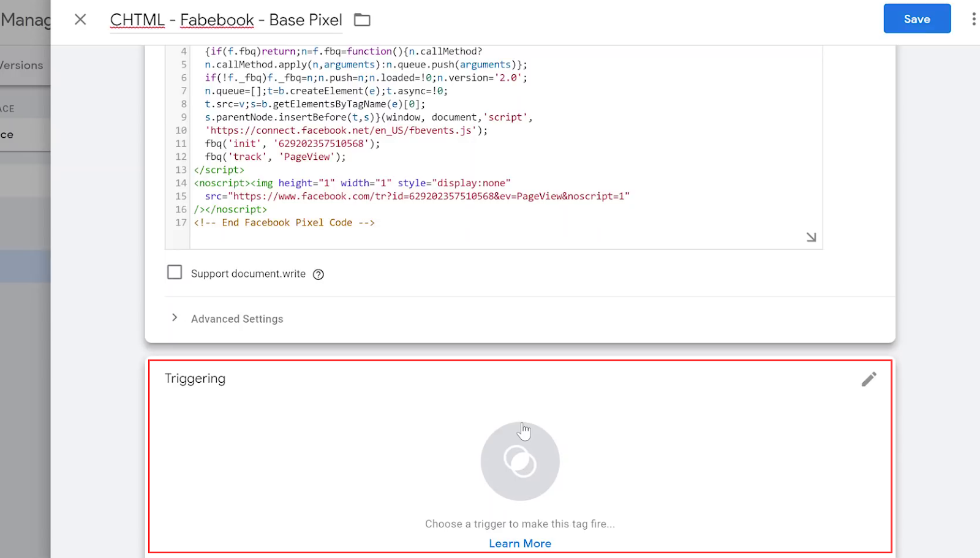Screen dimensions: 980x558
Task: Click code line with fbq('init', '629202357510568')
Action: pyautogui.click(x=292, y=143)
